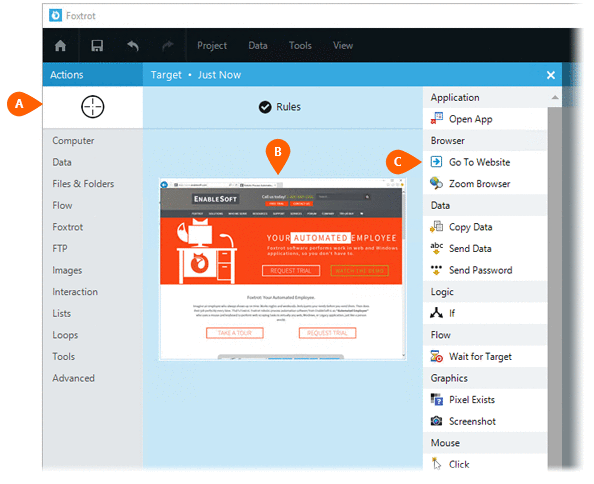Screen dimensions: 594x484
Task: Open the Project menu
Action: pos(212,45)
